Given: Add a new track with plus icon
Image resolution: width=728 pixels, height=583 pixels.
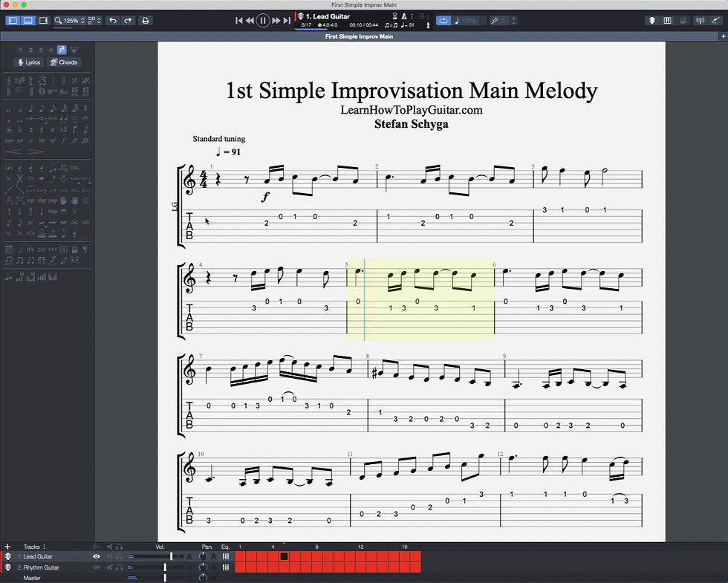Looking at the screenshot, I should (7, 547).
